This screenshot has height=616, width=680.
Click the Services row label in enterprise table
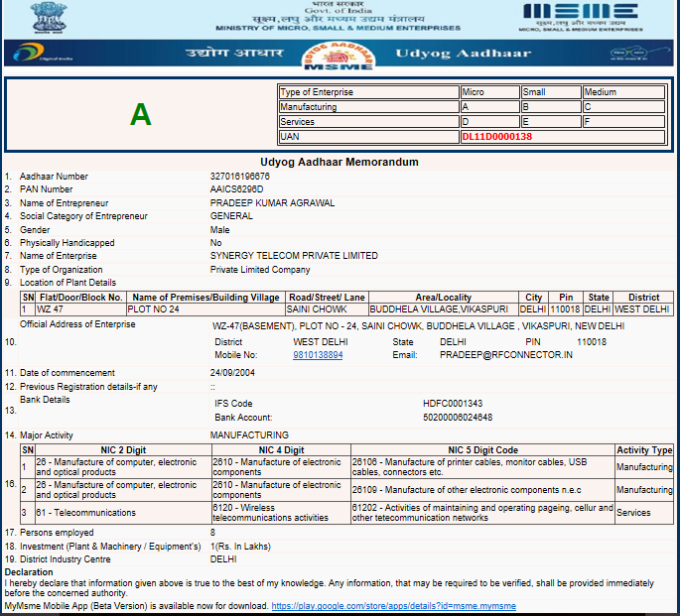[368, 122]
